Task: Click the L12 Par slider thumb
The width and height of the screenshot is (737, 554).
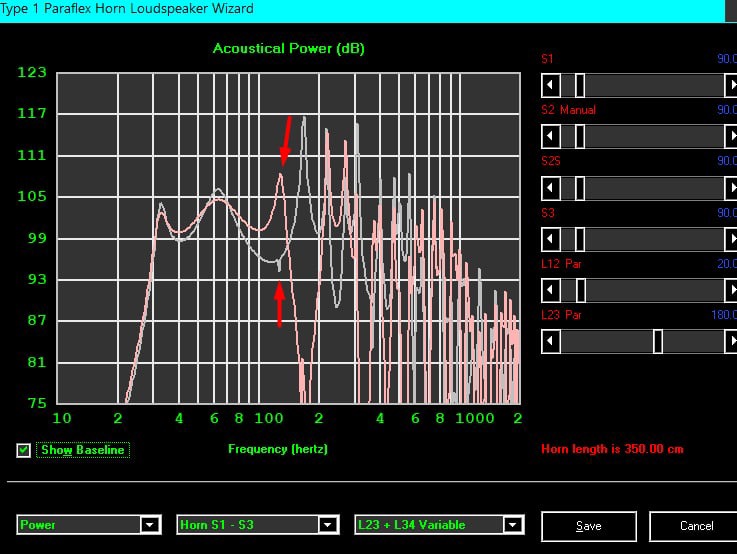Action: tap(581, 290)
